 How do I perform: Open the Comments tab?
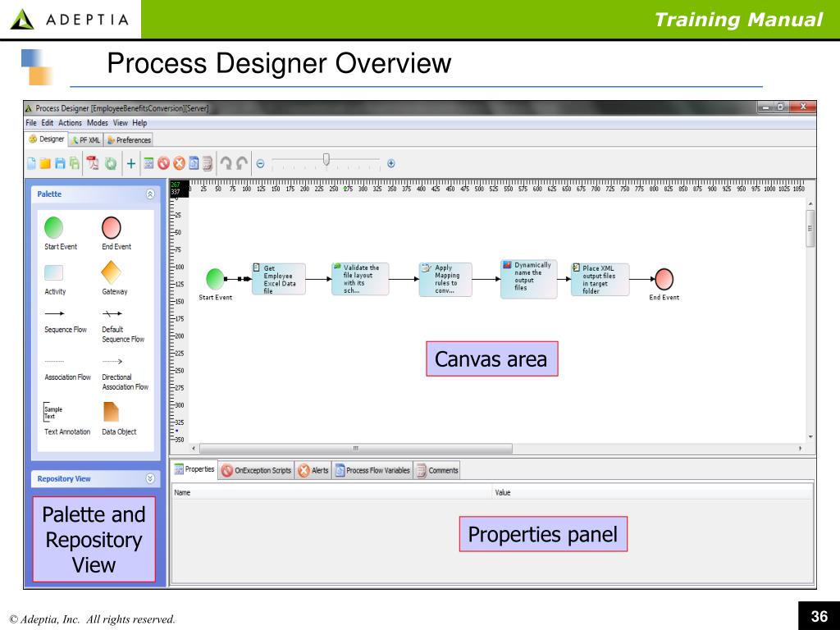pyautogui.click(x=437, y=470)
